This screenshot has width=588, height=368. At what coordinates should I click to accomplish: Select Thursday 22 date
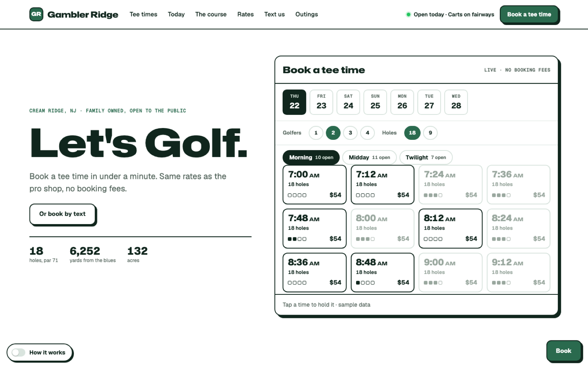click(294, 102)
